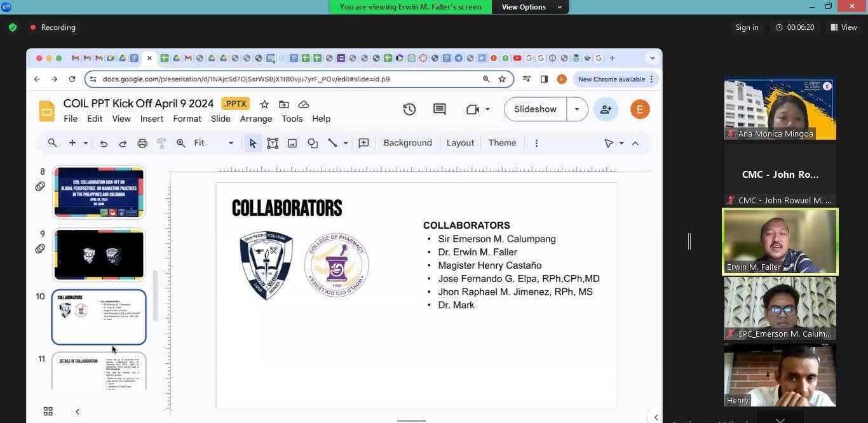Image resolution: width=868 pixels, height=423 pixels.
Task: Click the Background button
Action: click(x=407, y=143)
